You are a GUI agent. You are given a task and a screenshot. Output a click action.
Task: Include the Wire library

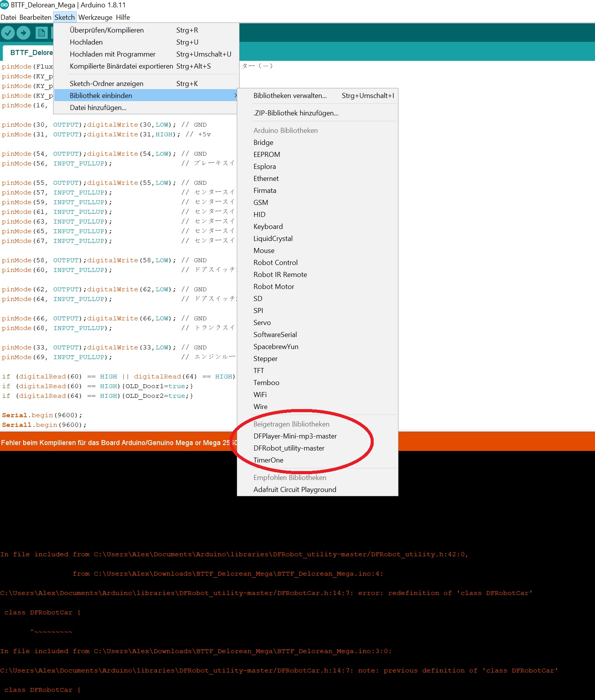pos(317,407)
